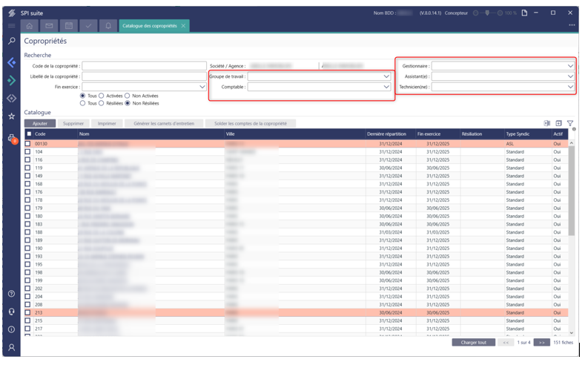Open the mail envelope icon tab
The width and height of the screenshot is (588, 365).
tap(50, 25)
